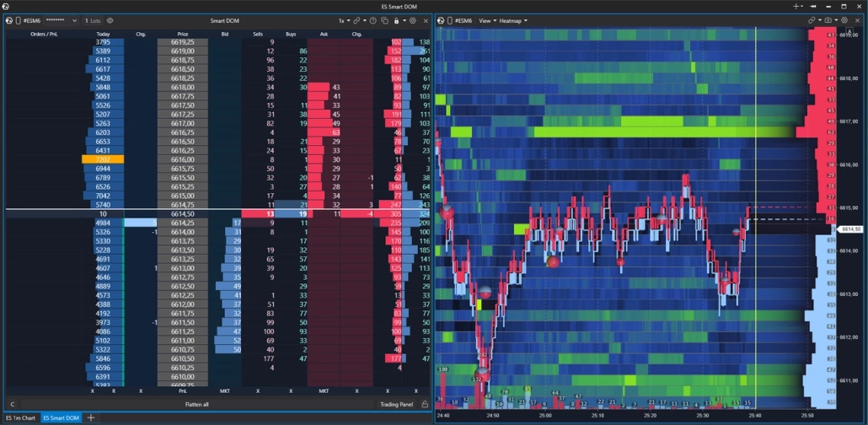
Task: Click the orange highlighted 7202 volume cell
Action: tap(103, 159)
